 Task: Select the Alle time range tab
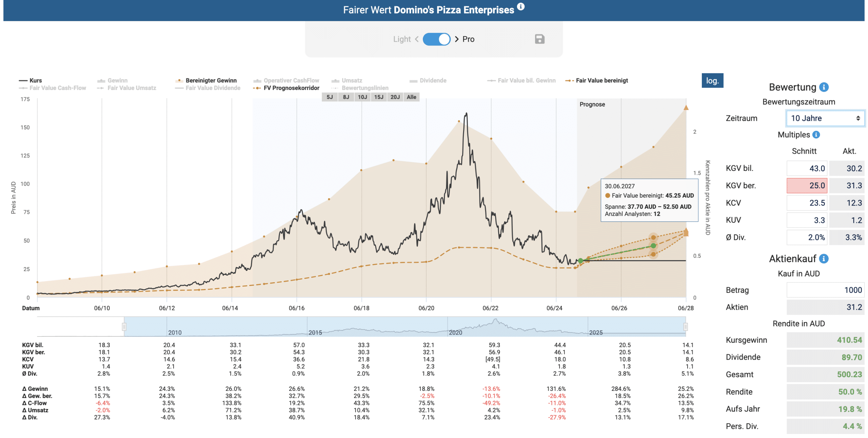click(411, 97)
